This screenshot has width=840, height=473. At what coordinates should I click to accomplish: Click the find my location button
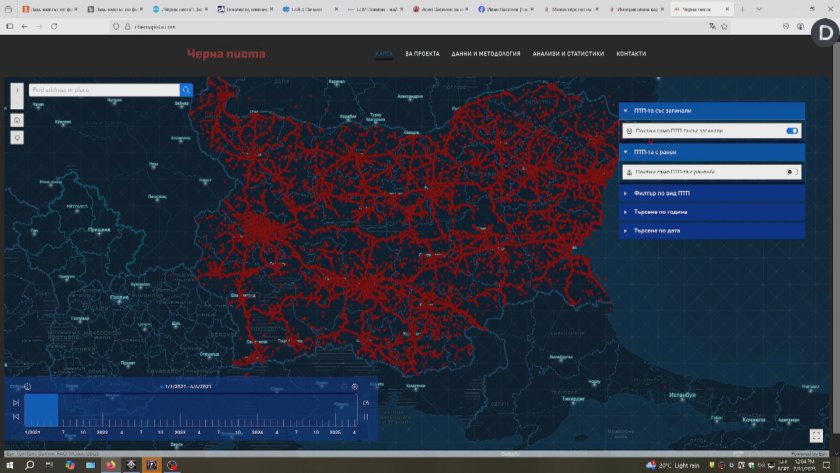click(17, 137)
